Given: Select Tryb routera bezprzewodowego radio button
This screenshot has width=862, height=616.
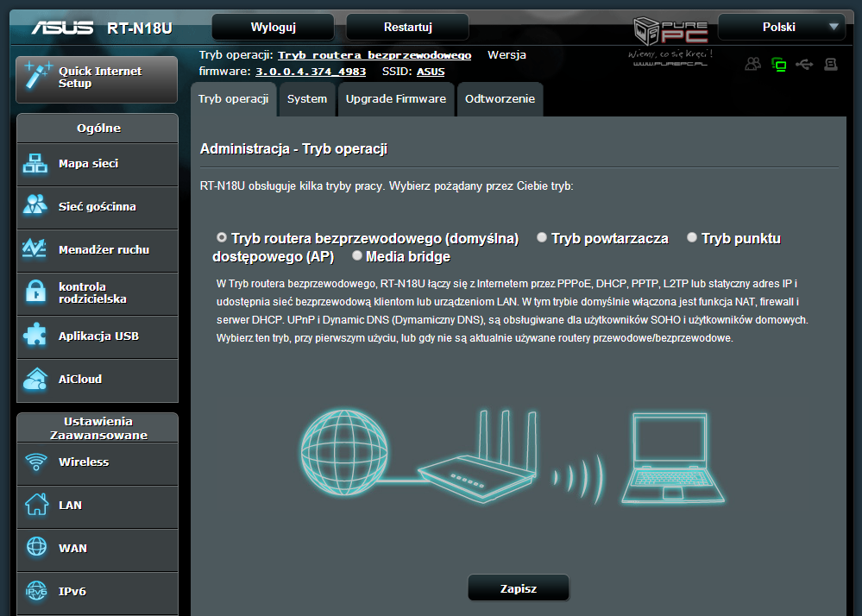Looking at the screenshot, I should pyautogui.click(x=222, y=237).
